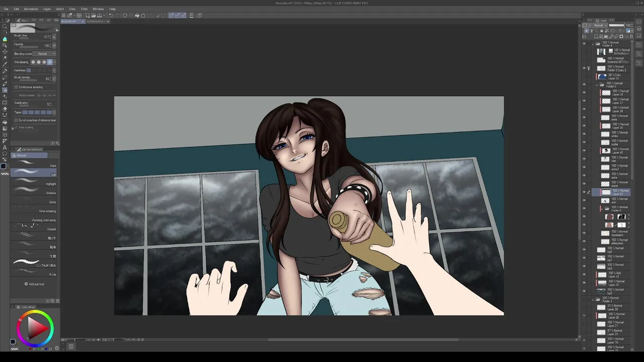This screenshot has height=362, width=644.
Task: Toggle visibility of the hair layer
Action: (x=584, y=159)
